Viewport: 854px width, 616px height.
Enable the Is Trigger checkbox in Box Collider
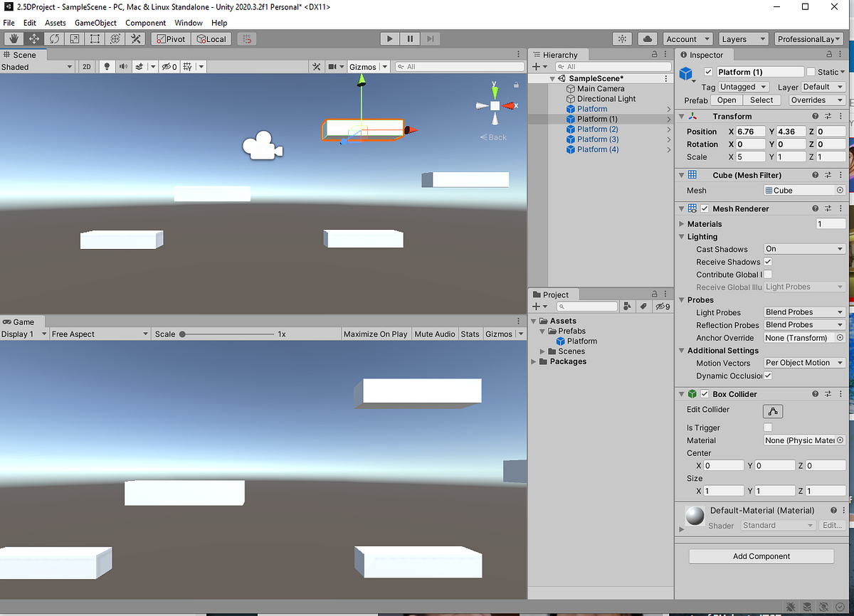(x=767, y=428)
